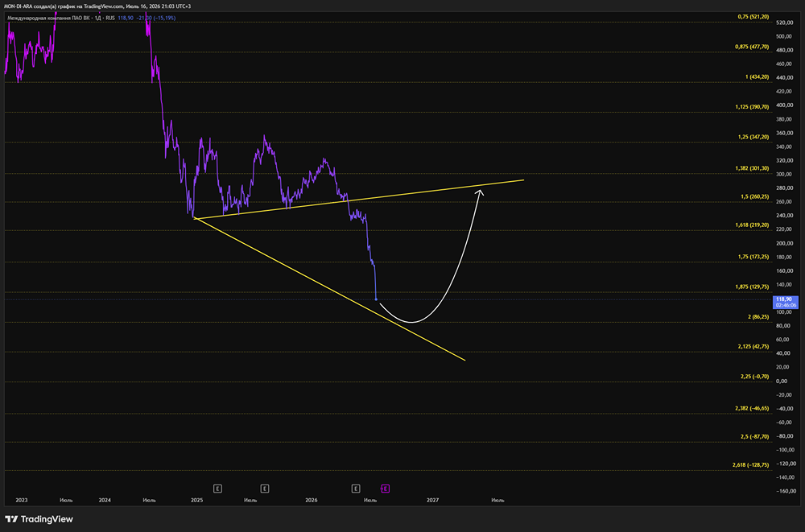This screenshot has width=805, height=532.
Task: Select Fibonacci level 2,382 (−46,65) label
Action: [x=752, y=408]
